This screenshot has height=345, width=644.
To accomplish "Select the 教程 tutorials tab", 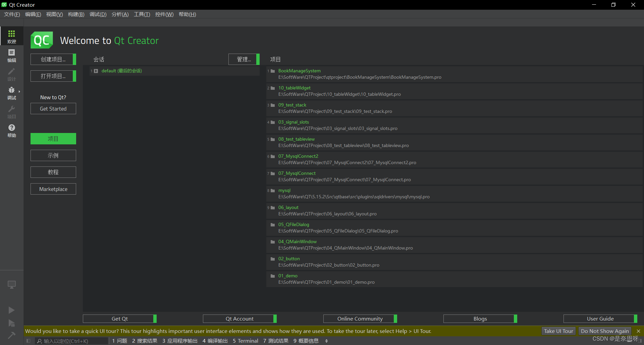I will tap(53, 172).
